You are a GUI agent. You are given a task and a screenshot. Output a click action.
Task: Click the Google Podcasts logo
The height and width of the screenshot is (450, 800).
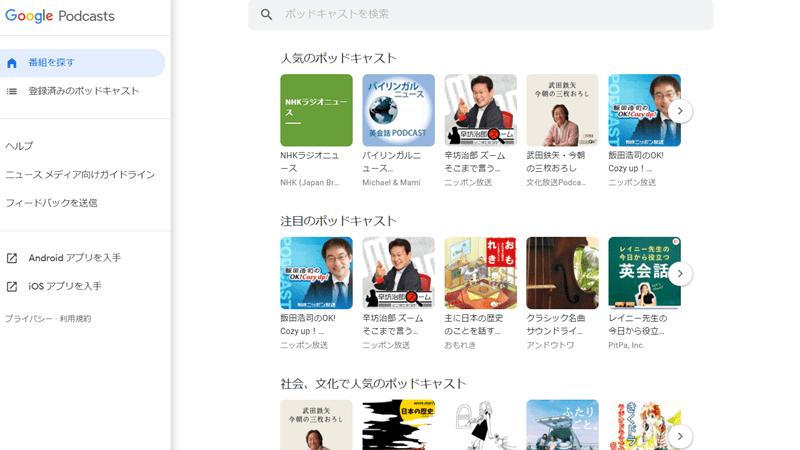point(60,16)
